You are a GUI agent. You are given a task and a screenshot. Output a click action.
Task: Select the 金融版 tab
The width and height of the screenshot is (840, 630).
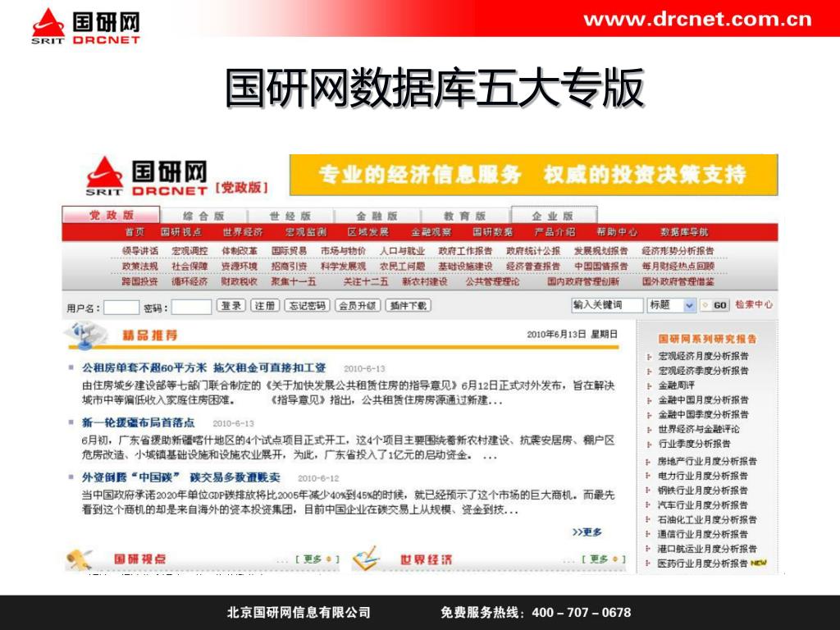377,216
